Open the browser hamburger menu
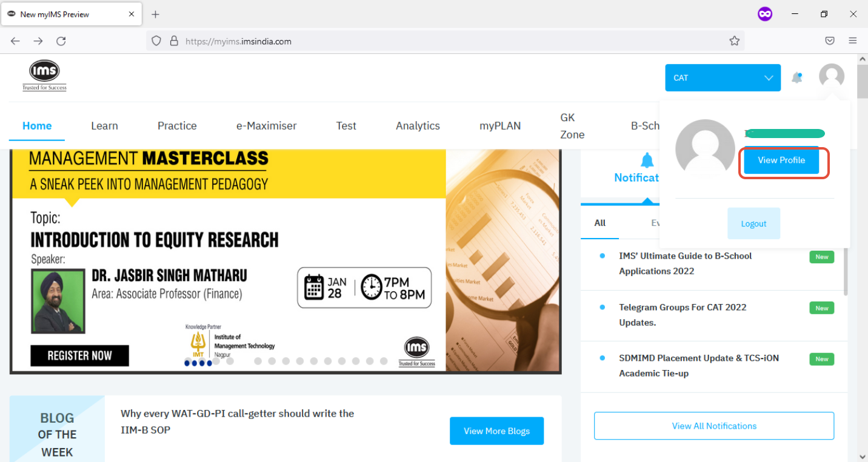The width and height of the screenshot is (868, 462). pyautogui.click(x=853, y=41)
